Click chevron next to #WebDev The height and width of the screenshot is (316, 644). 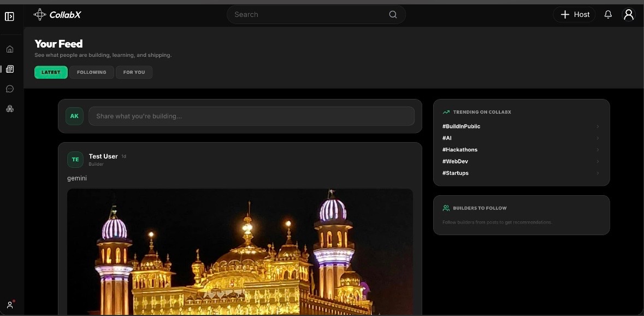[598, 161]
